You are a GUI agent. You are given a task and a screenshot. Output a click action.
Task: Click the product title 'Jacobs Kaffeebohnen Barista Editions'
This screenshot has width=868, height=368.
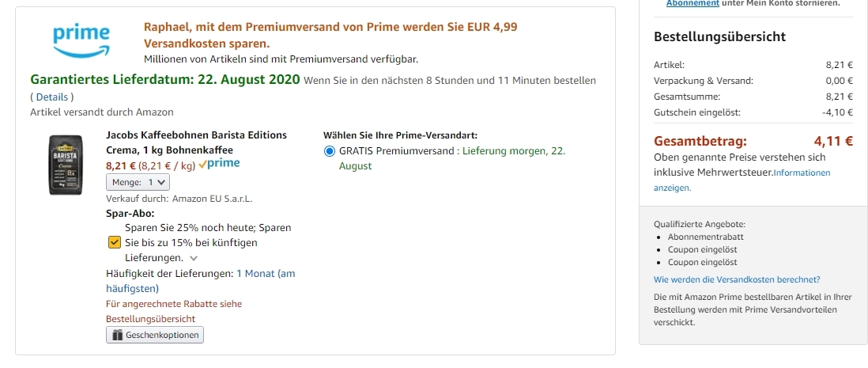[x=196, y=135]
